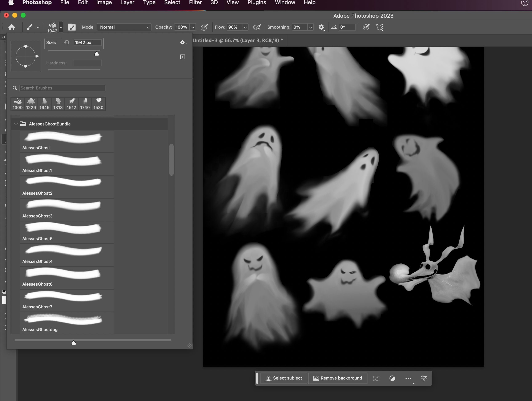This screenshot has height=401, width=532.
Task: Open the Home screen via house icon
Action: 12,27
